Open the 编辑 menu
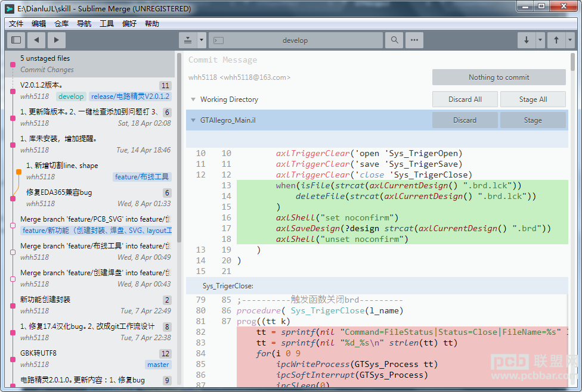Screen dimensions: 582x392 (39, 24)
